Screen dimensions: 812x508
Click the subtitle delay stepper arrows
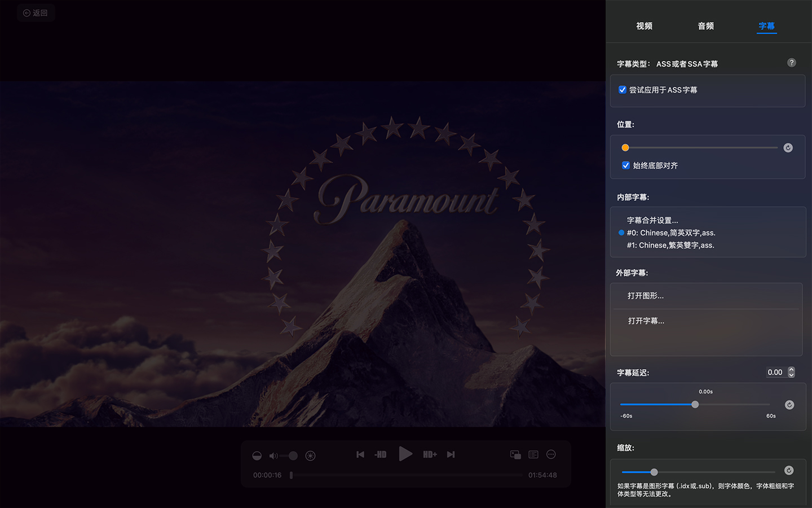(791, 373)
